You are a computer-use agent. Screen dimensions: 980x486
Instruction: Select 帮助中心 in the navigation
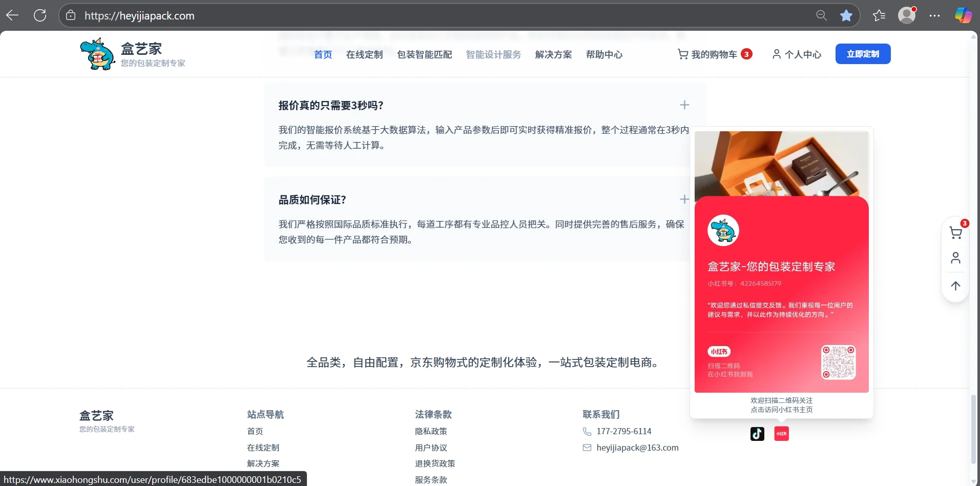click(x=603, y=54)
